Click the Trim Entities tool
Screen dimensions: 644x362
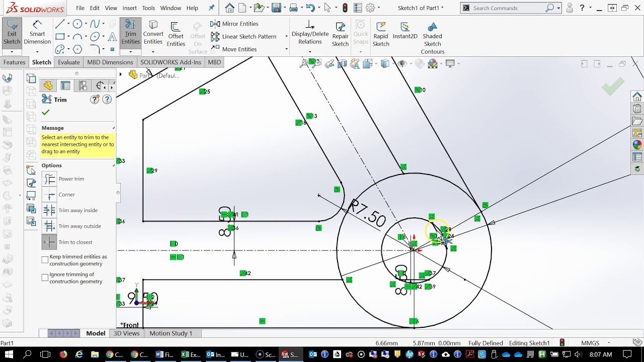(x=130, y=33)
